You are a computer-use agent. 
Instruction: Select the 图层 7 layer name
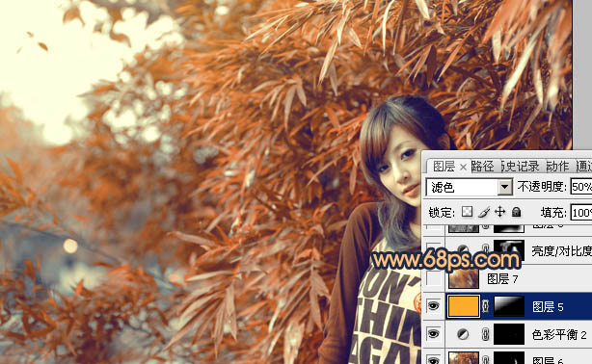[502, 279]
